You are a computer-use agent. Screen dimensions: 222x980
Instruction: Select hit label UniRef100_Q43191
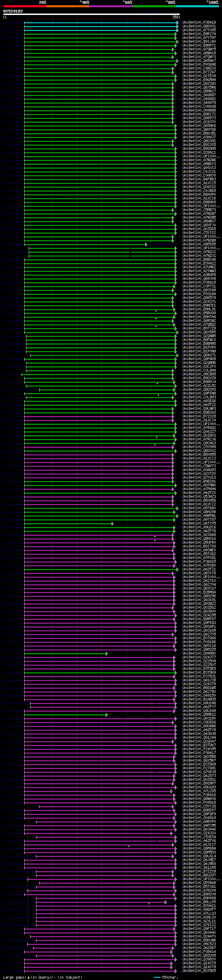[199, 600]
